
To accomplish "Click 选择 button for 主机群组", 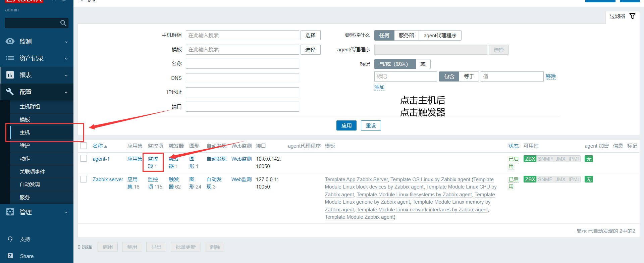I will [x=310, y=35].
